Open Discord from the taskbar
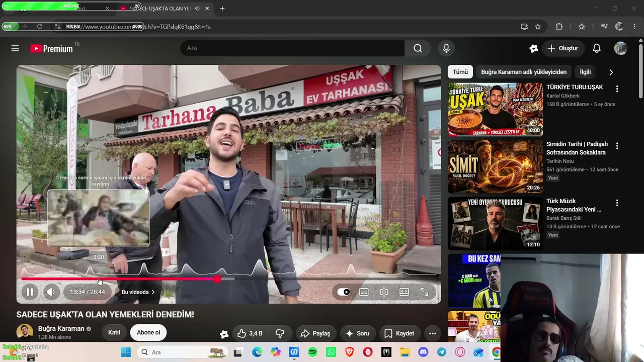The height and width of the screenshot is (362, 644). tap(423, 352)
